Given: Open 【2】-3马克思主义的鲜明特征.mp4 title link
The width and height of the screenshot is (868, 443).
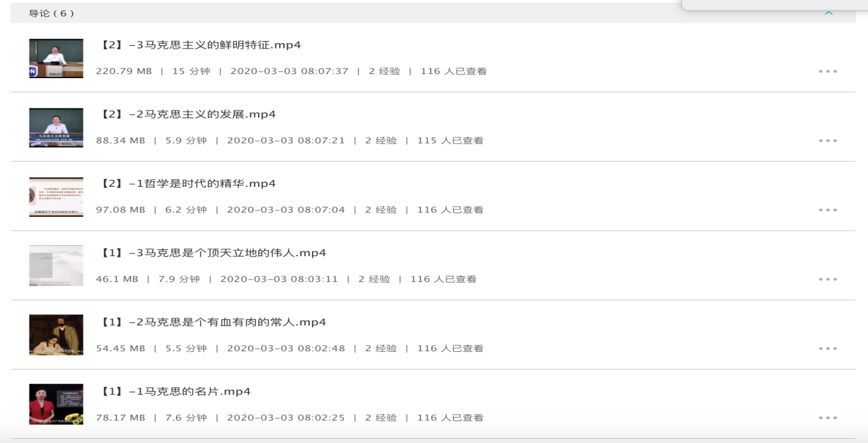Looking at the screenshot, I should tap(201, 45).
